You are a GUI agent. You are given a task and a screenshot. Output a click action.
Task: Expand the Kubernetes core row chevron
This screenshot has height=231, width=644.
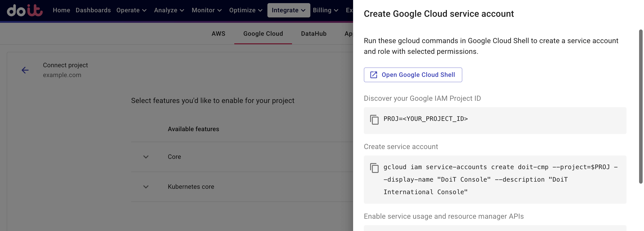146,187
